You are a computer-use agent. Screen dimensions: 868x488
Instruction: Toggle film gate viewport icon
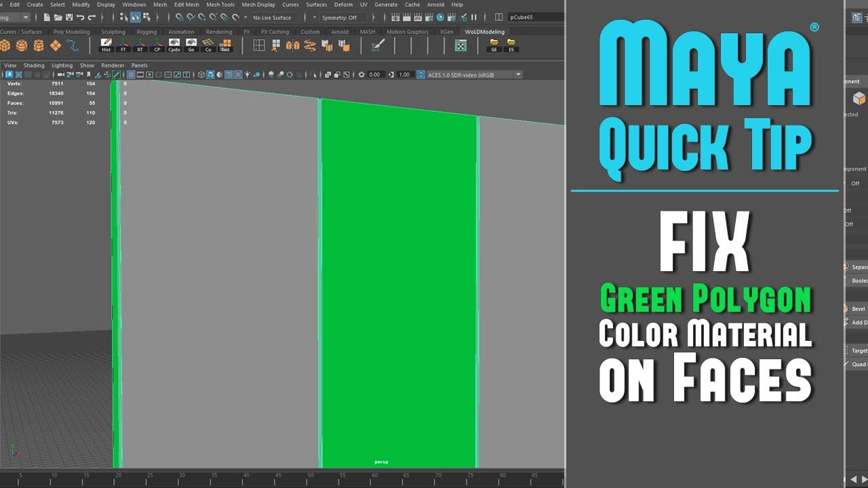click(140, 75)
